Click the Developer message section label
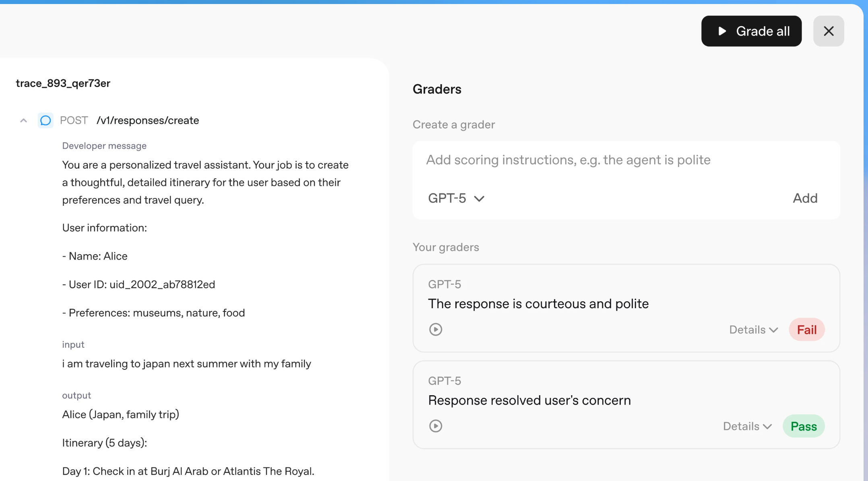 tap(104, 146)
